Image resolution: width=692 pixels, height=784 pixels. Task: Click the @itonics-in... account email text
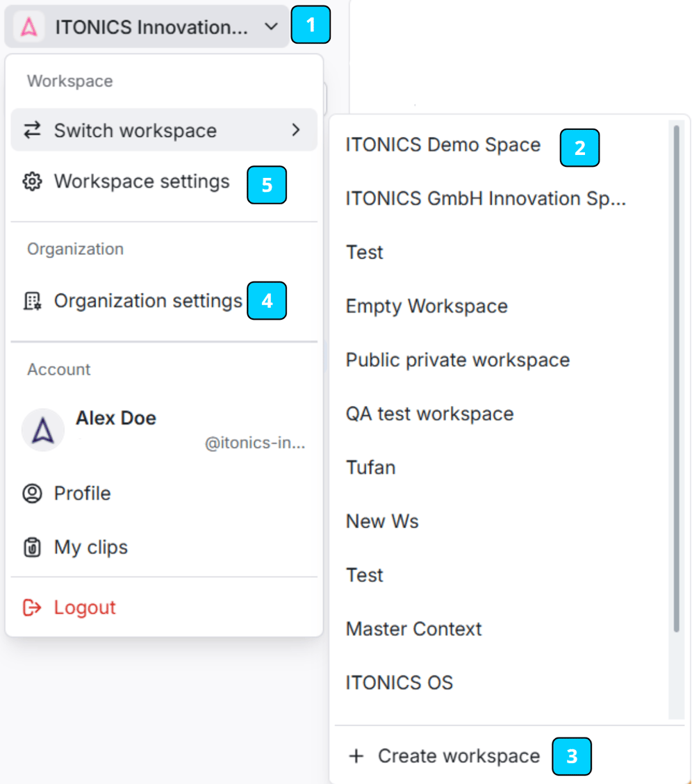(x=255, y=443)
